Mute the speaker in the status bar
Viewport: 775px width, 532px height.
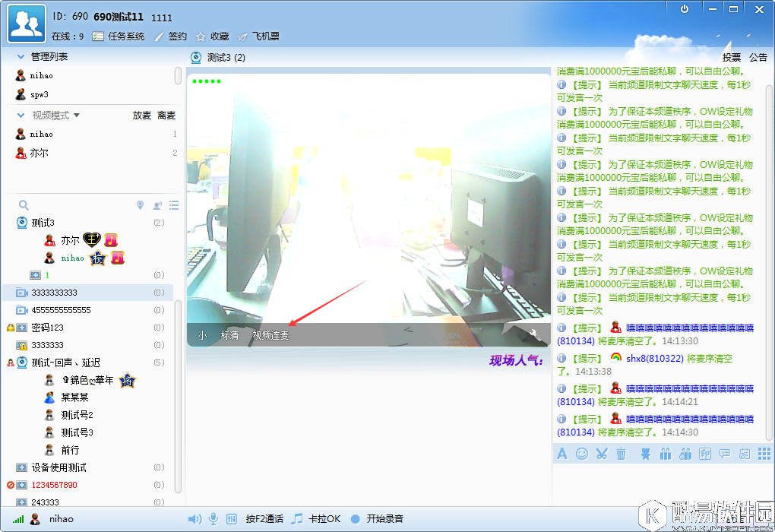click(x=195, y=519)
